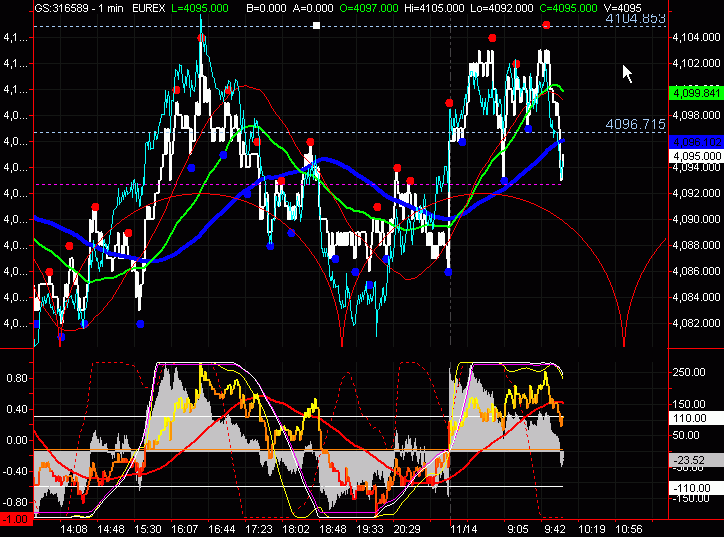Image resolution: width=724 pixels, height=537 pixels.
Task: Click the 9:05 time axis label
Action: [518, 530]
